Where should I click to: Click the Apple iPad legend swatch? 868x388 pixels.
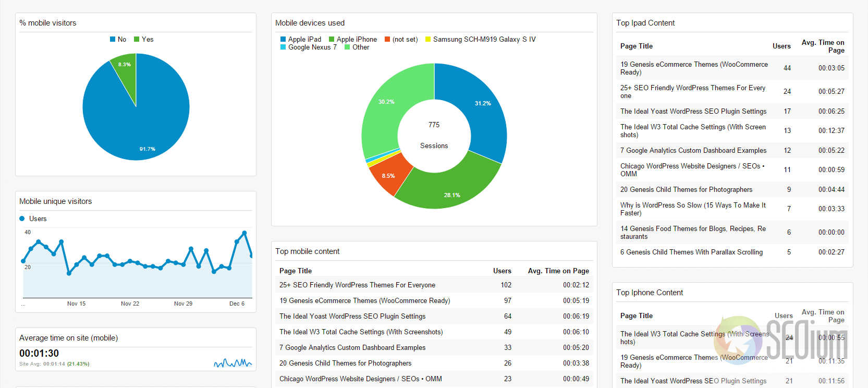[283, 39]
